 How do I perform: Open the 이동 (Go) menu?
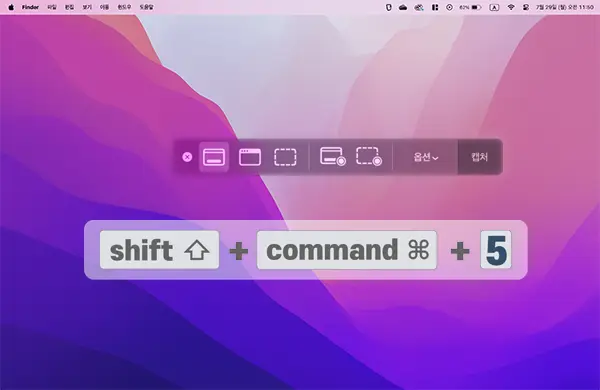coord(104,7)
